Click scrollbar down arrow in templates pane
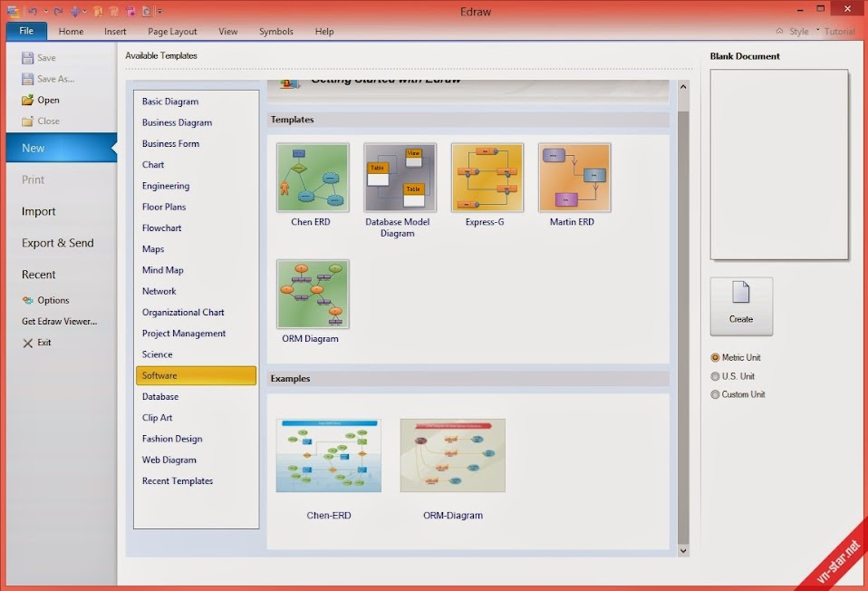 tap(683, 550)
